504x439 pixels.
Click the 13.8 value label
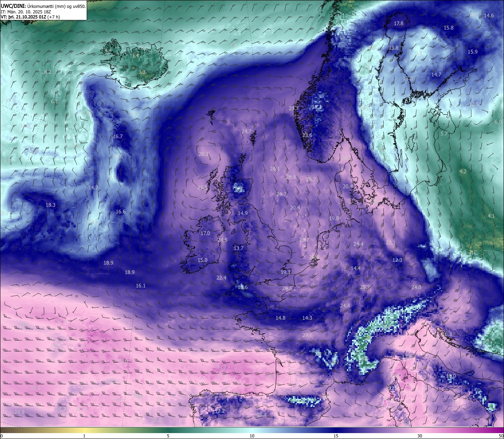click(x=393, y=48)
